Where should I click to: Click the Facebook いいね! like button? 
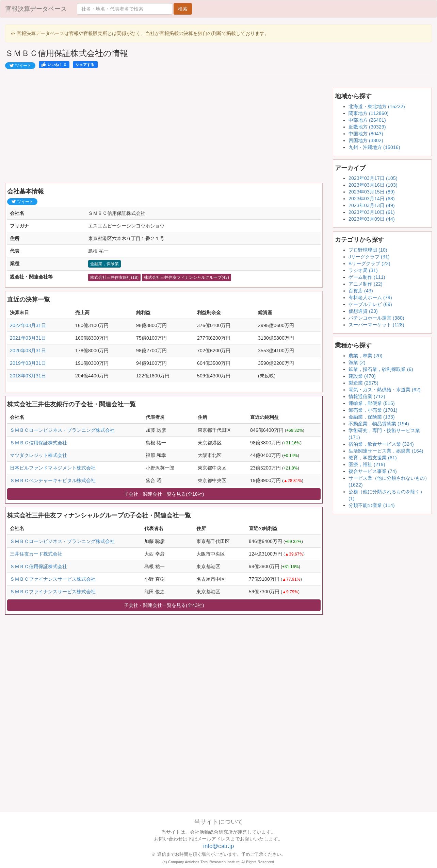[x=54, y=65]
